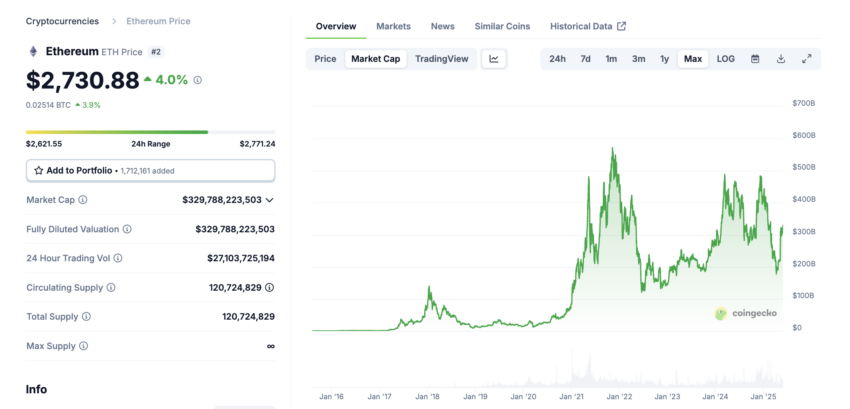The width and height of the screenshot is (850, 409).
Task: Toggle the LOG scale option
Action: (725, 59)
